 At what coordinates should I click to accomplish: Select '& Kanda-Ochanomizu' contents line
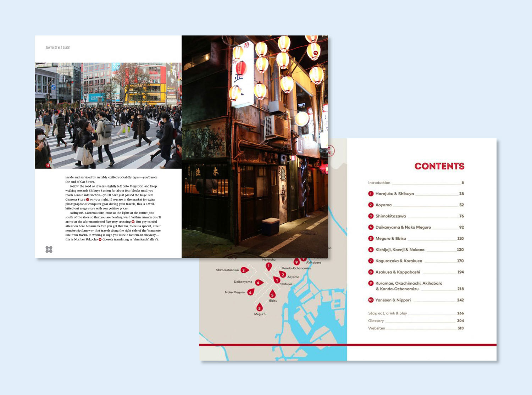point(397,289)
